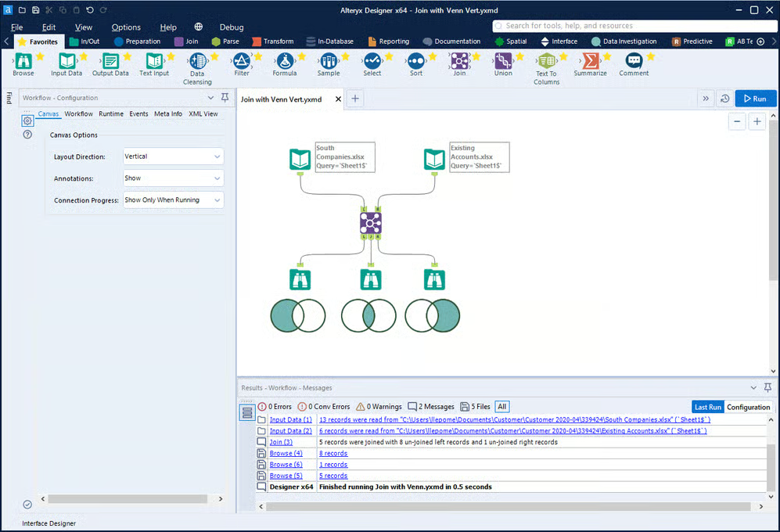
Task: Click the globe language icon in menu
Action: coord(199,27)
